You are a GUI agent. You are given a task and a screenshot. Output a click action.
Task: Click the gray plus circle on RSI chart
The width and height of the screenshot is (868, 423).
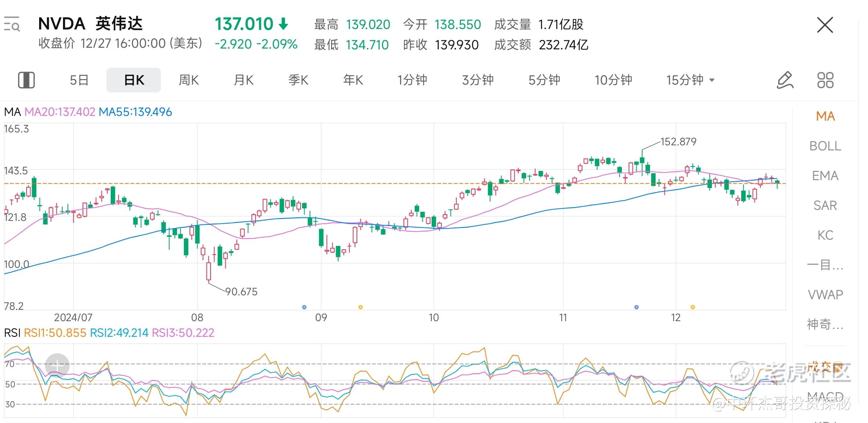coord(57,366)
